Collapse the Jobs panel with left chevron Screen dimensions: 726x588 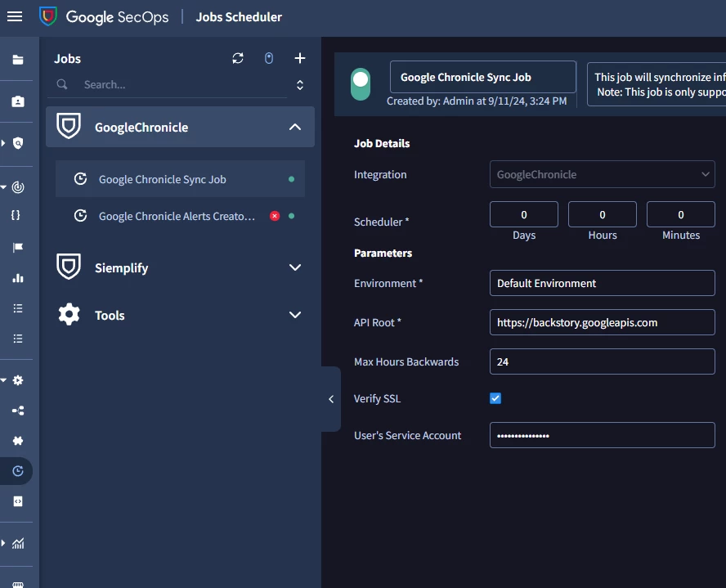click(331, 399)
